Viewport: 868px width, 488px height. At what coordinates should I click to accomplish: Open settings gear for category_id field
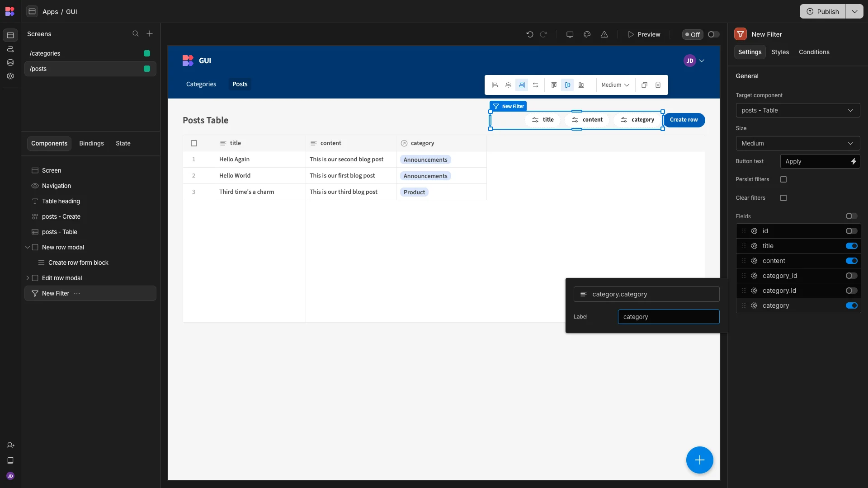754,276
